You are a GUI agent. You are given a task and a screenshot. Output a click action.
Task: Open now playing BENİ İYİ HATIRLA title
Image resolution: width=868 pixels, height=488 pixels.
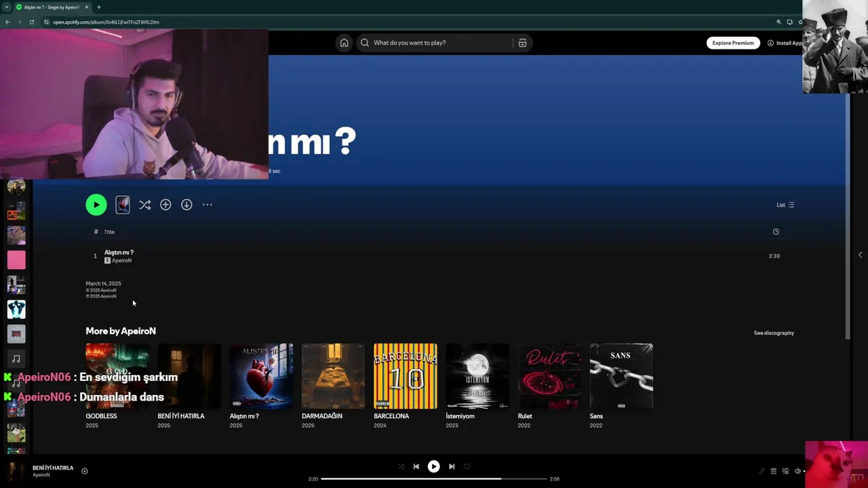[x=53, y=468]
